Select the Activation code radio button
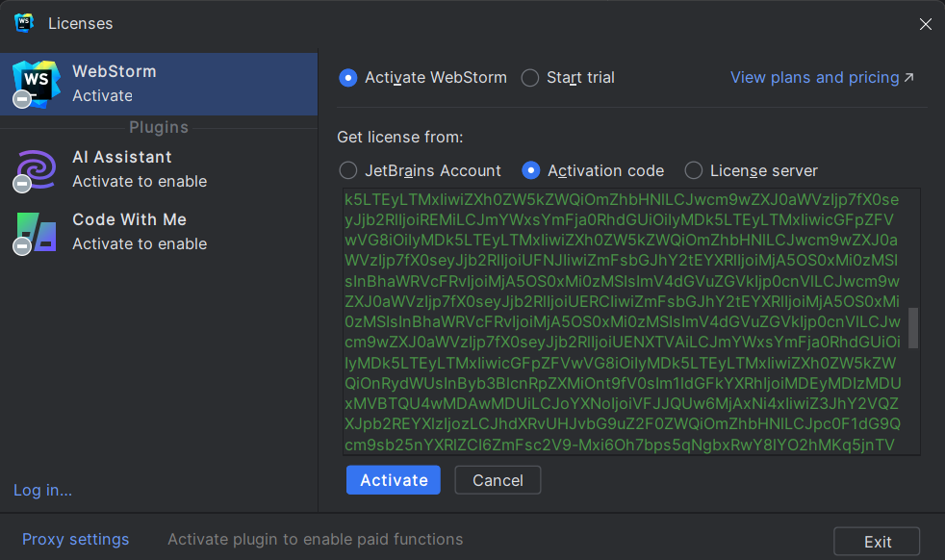 tap(530, 170)
